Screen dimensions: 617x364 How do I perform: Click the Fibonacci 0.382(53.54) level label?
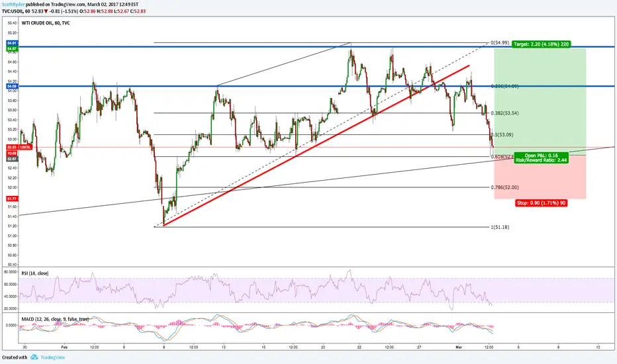tap(505, 113)
